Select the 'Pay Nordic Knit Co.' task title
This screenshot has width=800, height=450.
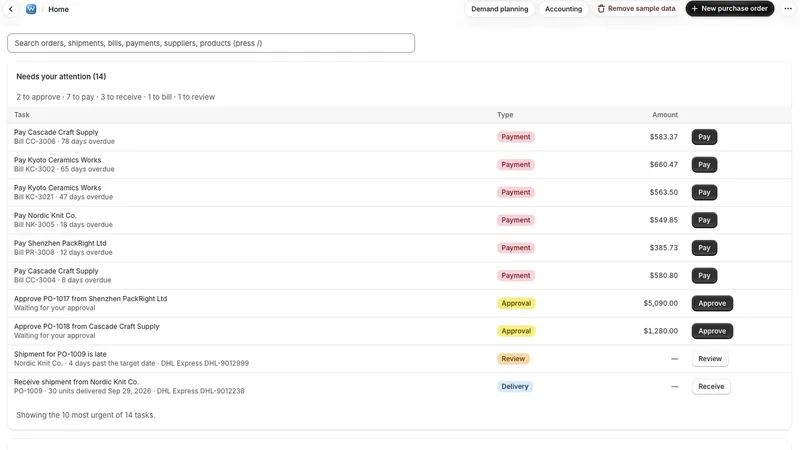tap(45, 215)
